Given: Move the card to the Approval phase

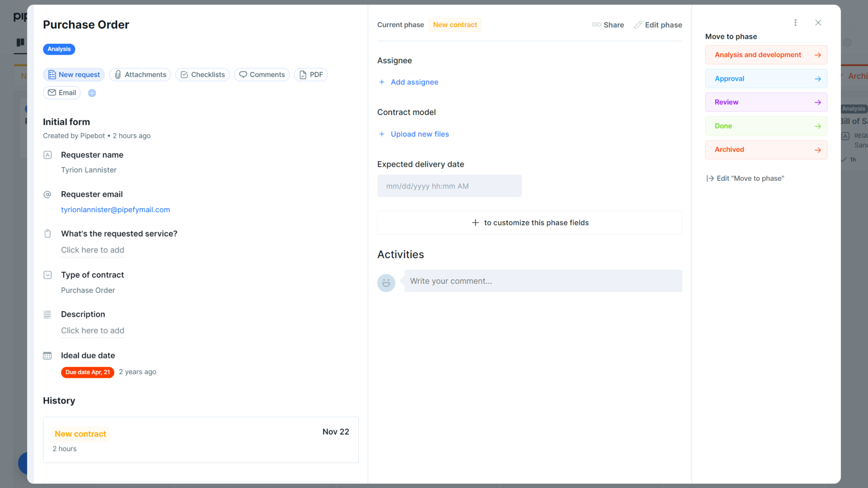Looking at the screenshot, I should 766,78.
